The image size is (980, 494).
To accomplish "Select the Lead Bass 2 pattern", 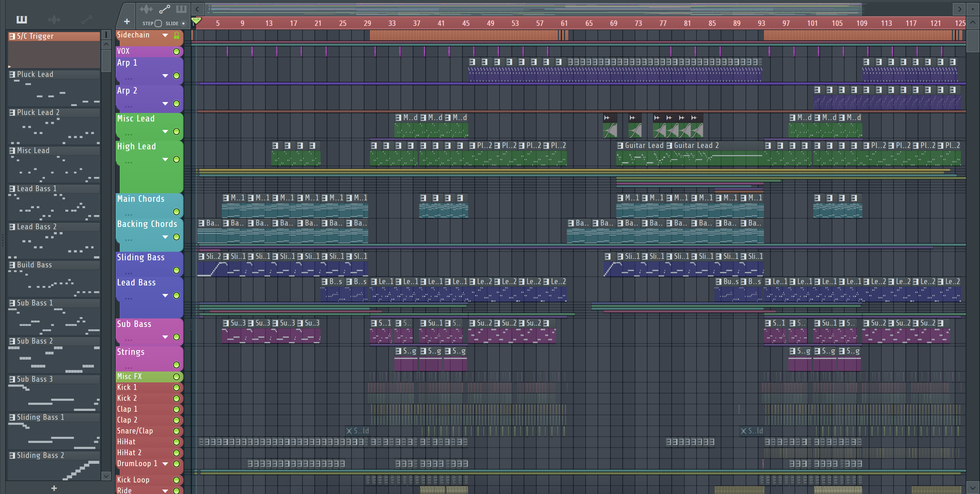I will (54, 240).
